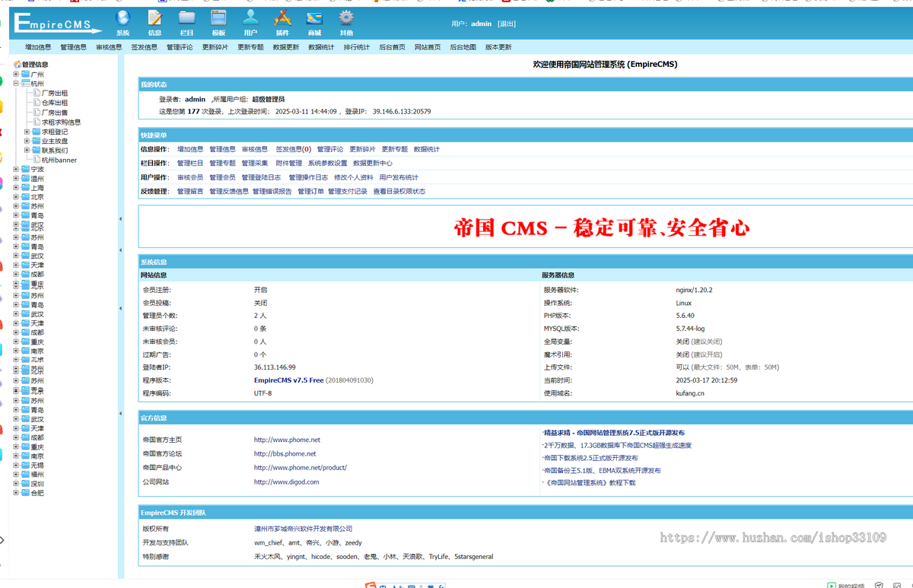Expand the 业主放盘 tree node
This screenshot has width=913, height=588.
click(27, 141)
